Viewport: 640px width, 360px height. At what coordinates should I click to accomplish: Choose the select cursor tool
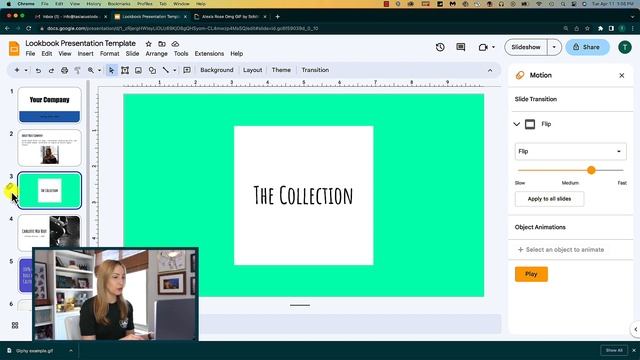[111, 70]
